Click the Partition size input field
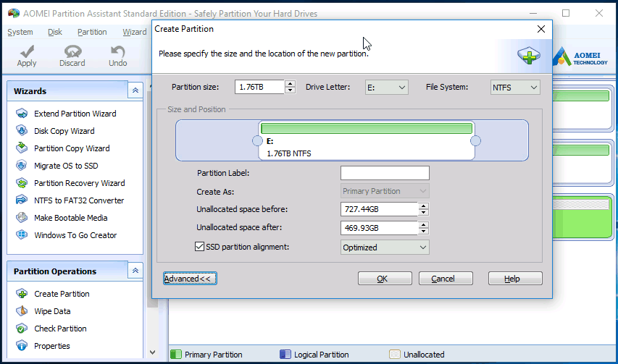 (259, 87)
